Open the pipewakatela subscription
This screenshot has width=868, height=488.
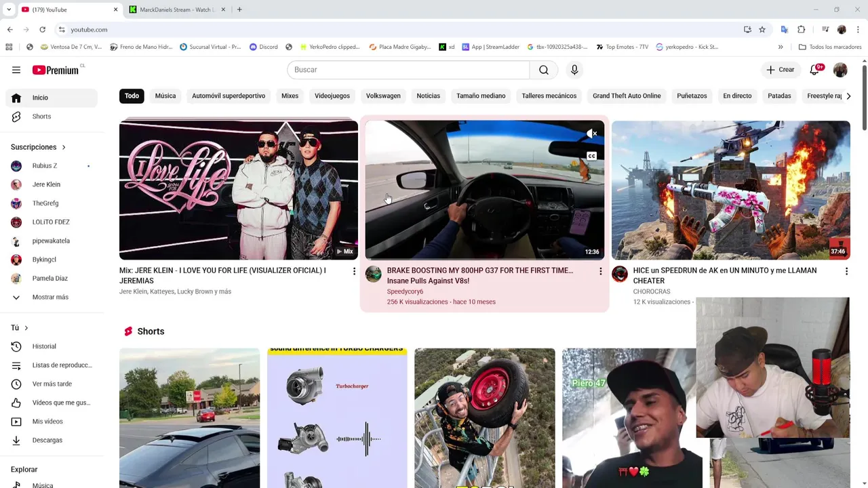[52, 241]
